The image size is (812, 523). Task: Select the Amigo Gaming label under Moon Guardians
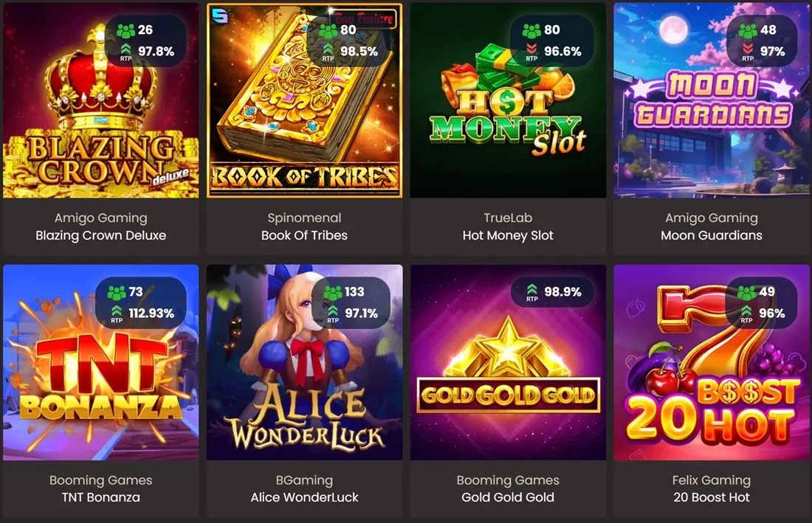712,218
